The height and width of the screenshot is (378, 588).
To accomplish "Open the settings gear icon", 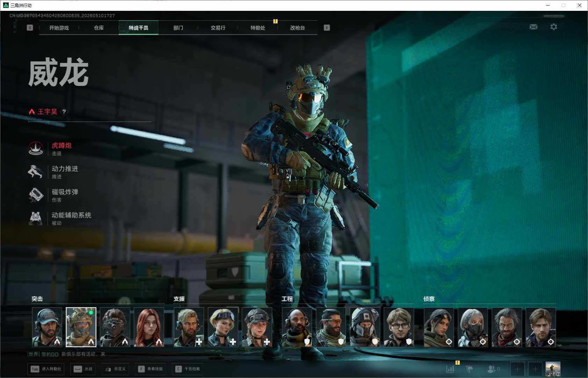I will click(x=554, y=27).
